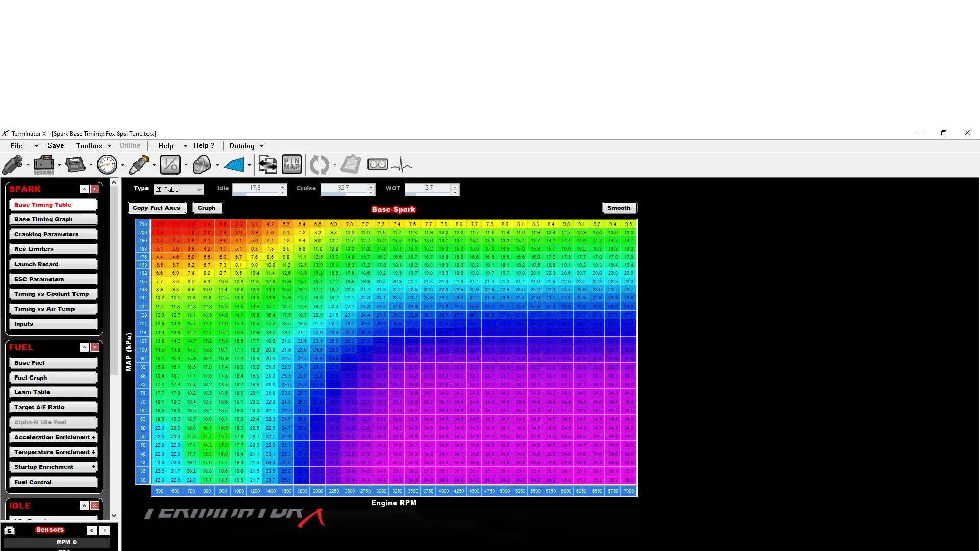The width and height of the screenshot is (980, 551).
Task: Close the SPARK panel
Action: point(95,189)
